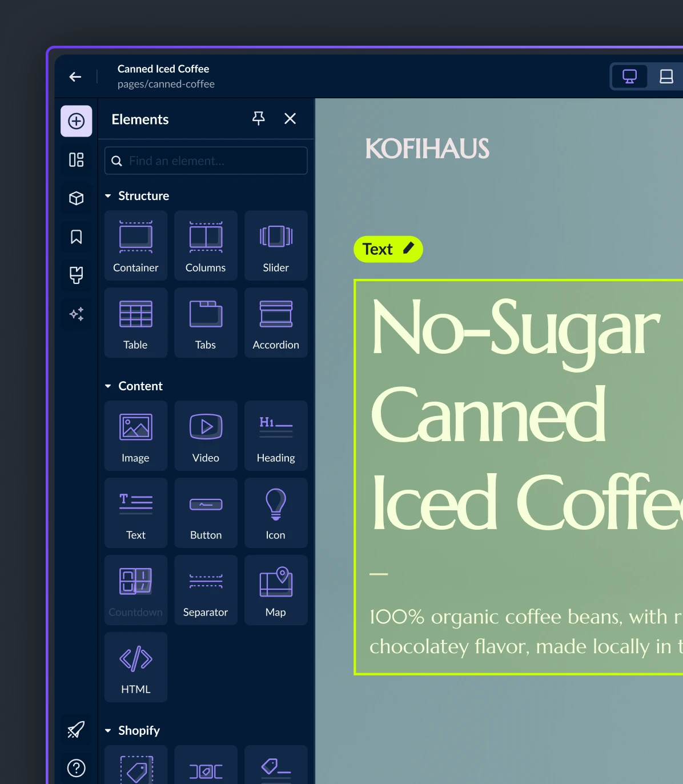The width and height of the screenshot is (683, 784).
Task: Open the paint brush styles icon
Action: [x=77, y=275]
